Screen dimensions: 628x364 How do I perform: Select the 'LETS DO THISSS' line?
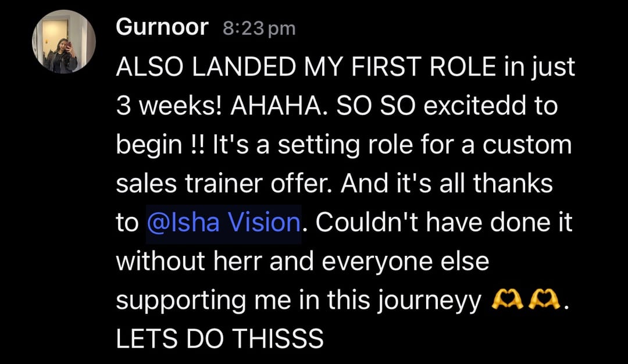tap(219, 338)
